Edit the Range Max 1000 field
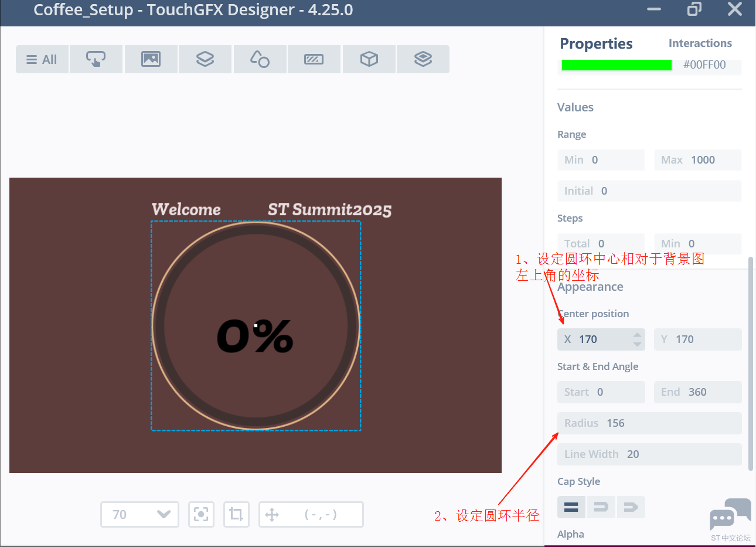Image resolution: width=756 pixels, height=547 pixels. pos(698,160)
